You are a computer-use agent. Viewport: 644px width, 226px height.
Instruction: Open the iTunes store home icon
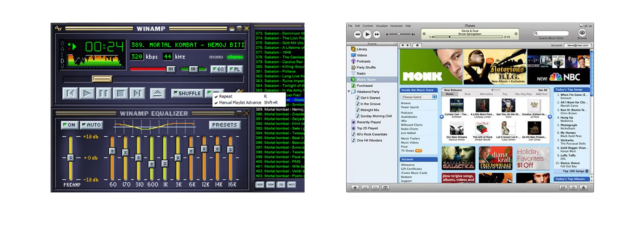[417, 45]
